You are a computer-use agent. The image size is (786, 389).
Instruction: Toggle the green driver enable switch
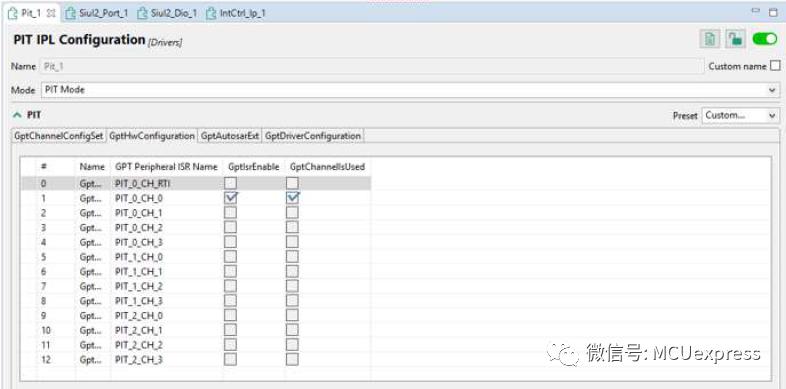[x=765, y=39]
